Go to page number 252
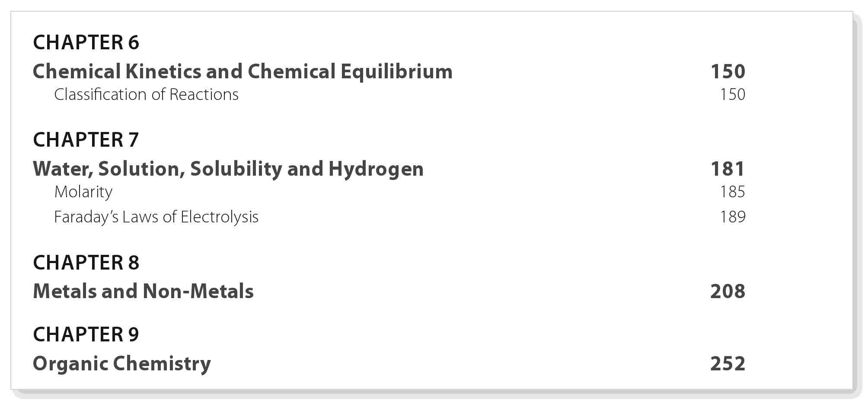The height and width of the screenshot is (405, 868). 728,363
